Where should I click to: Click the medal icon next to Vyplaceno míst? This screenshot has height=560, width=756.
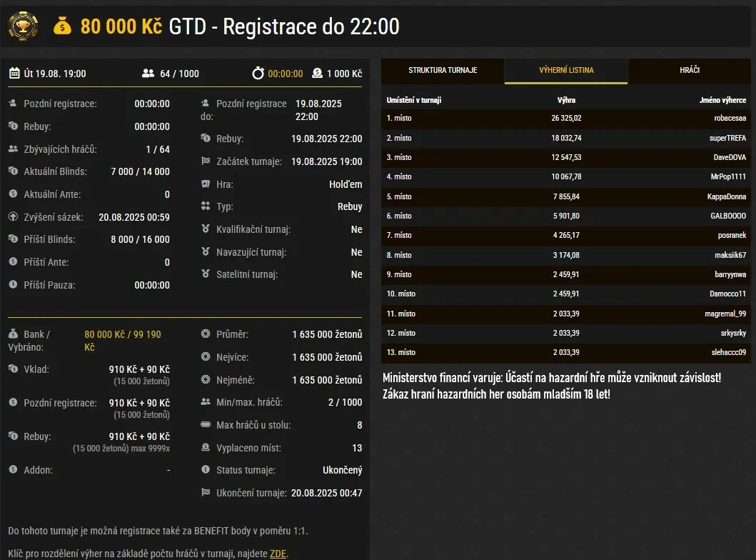pos(206,448)
